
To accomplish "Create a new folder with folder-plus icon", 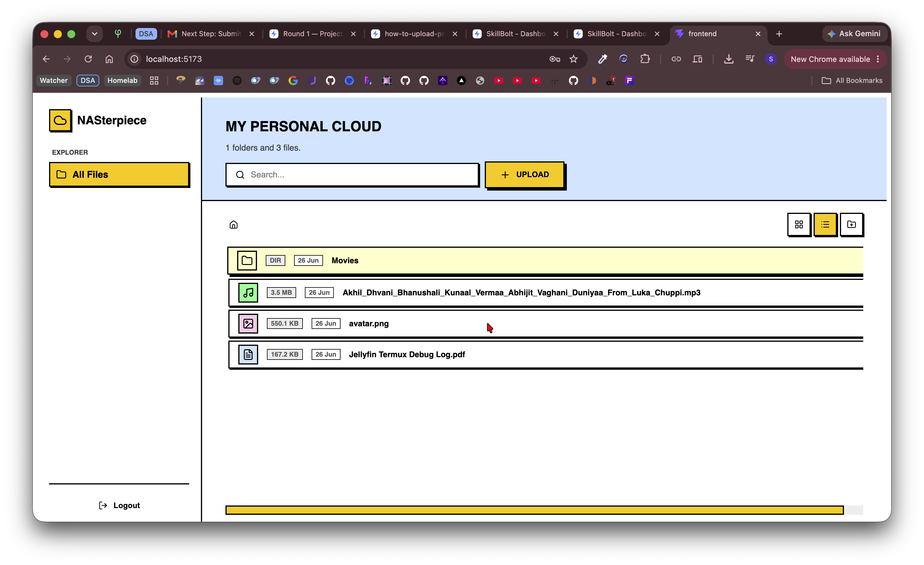I will pos(851,224).
